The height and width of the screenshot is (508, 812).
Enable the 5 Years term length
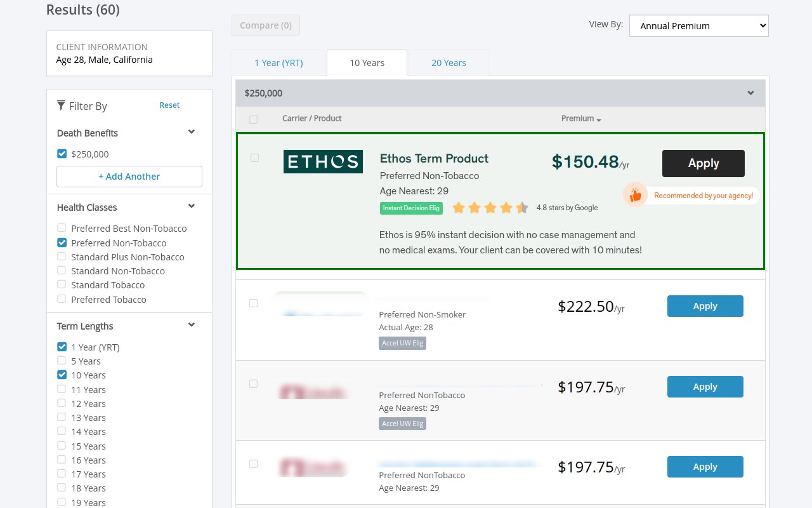62,361
